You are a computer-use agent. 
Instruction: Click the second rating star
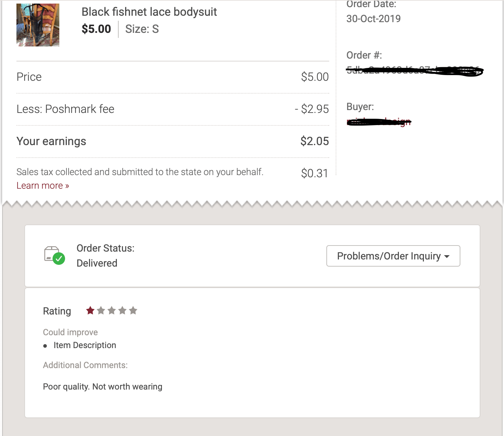101,311
